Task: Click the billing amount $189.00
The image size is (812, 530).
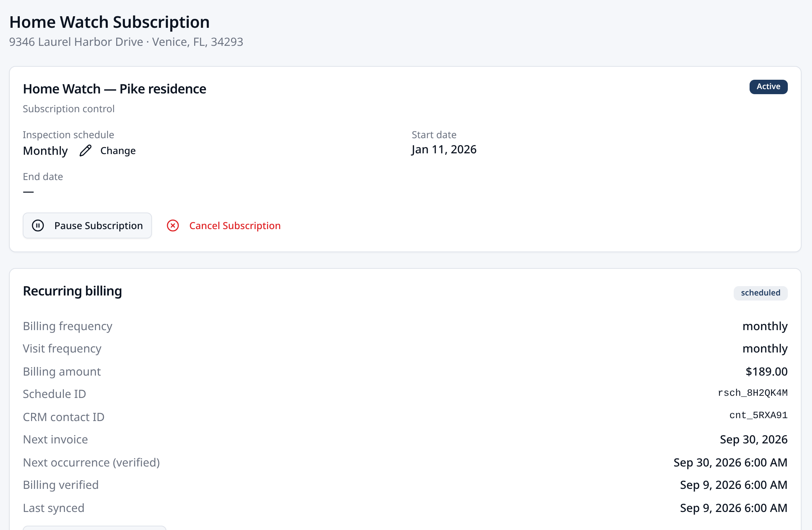Action: pos(767,371)
